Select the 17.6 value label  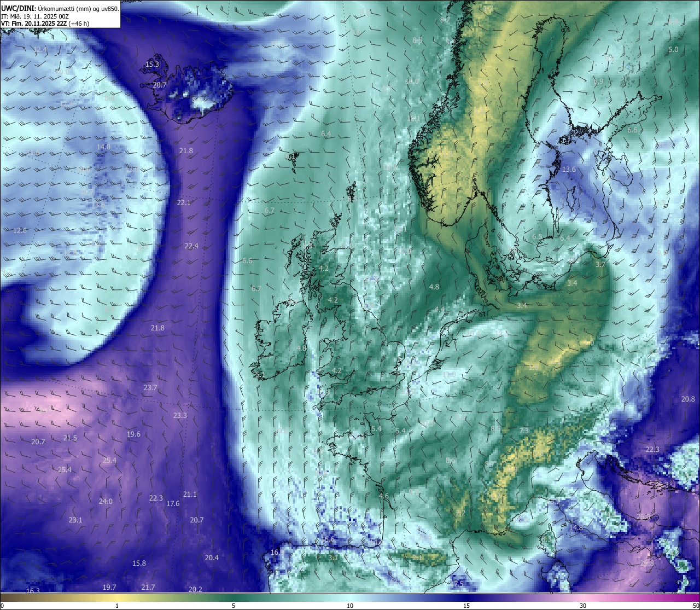point(173,503)
